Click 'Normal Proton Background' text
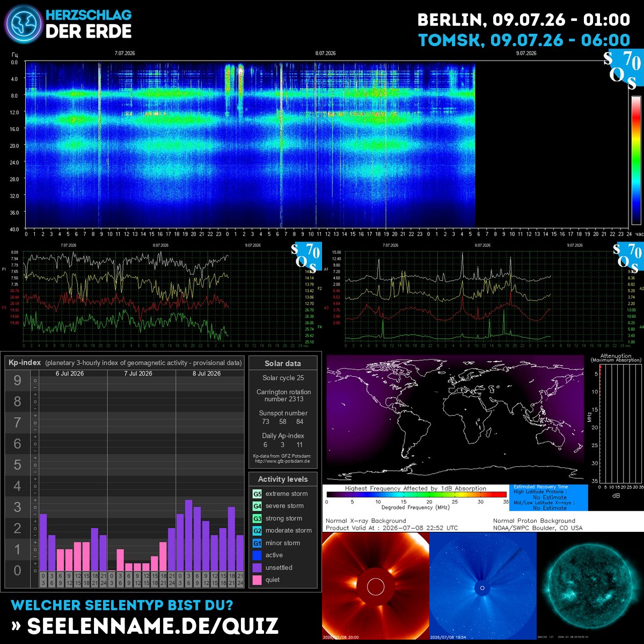This screenshot has width=644, height=644. (x=534, y=521)
